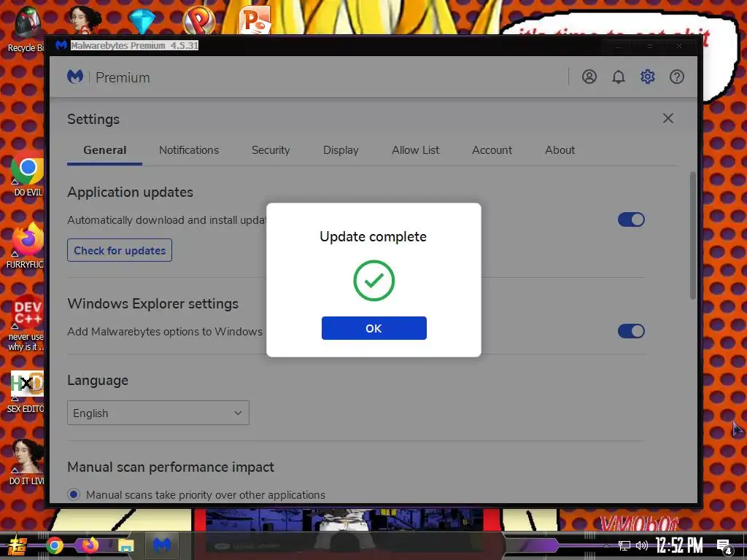The image size is (747, 560).
Task: Click the 12:52 PM taskbar clock
Action: tap(679, 545)
